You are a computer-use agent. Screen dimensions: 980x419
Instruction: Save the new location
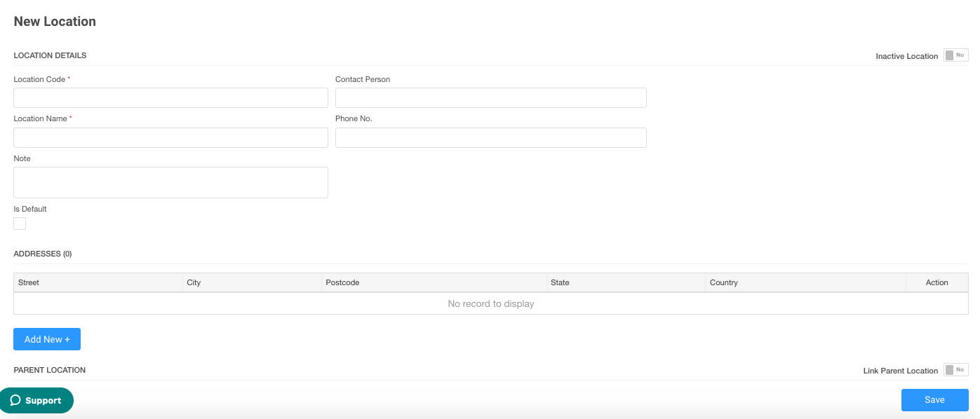[934, 400]
